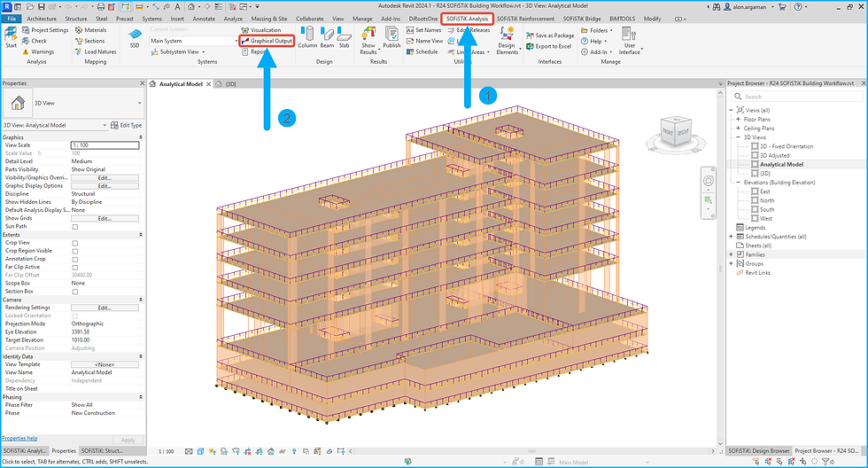Image resolution: width=868 pixels, height=468 pixels.
Task: Open the Visualization tool
Action: [261, 30]
